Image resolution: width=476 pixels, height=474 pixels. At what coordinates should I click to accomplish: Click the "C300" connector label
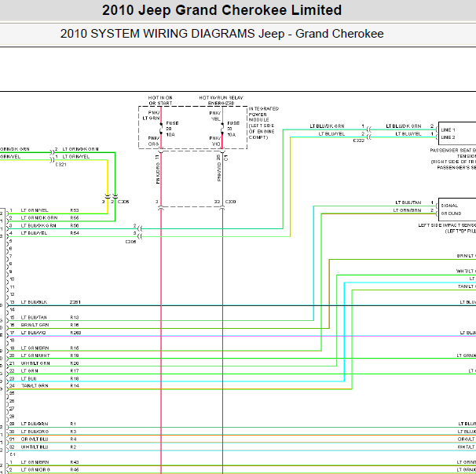[230, 202]
